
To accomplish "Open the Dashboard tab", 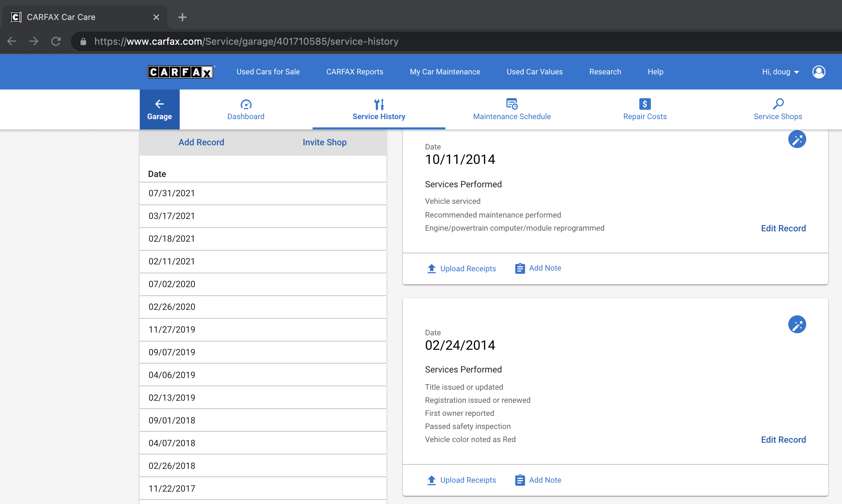I will pyautogui.click(x=246, y=109).
